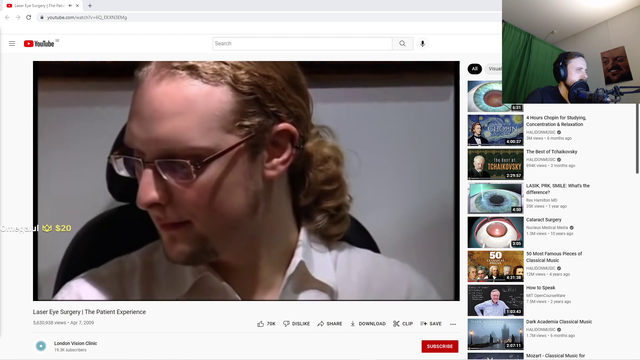Save the video to a playlist
This screenshot has width=640, height=360.
coord(431,324)
